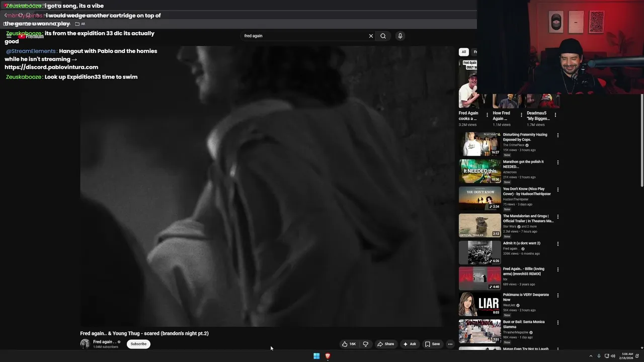The image size is (644, 362).
Task: Open taskbar clock showing 5:06 AM
Action: pyautogui.click(x=627, y=356)
